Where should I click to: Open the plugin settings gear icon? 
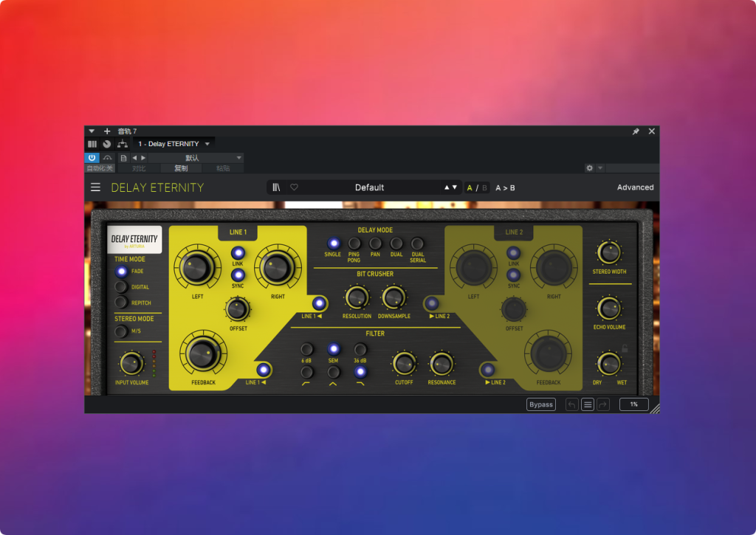pos(589,168)
